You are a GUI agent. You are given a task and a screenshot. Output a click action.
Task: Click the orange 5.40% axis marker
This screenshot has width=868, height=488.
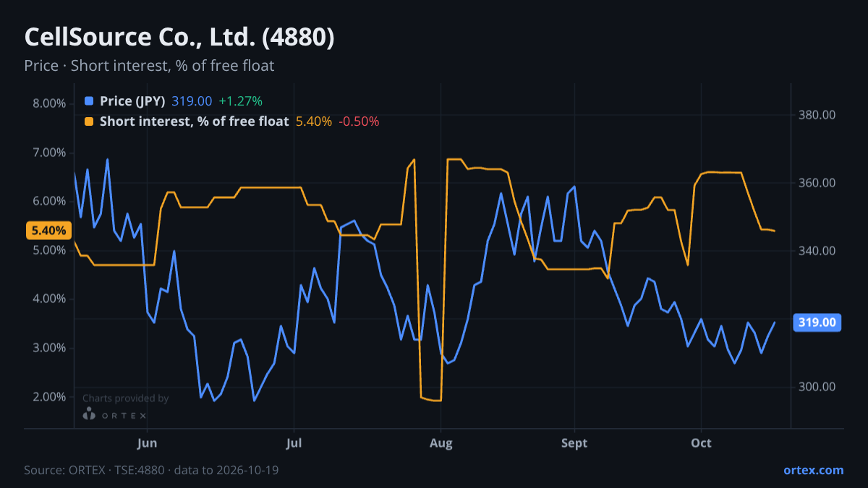48,231
